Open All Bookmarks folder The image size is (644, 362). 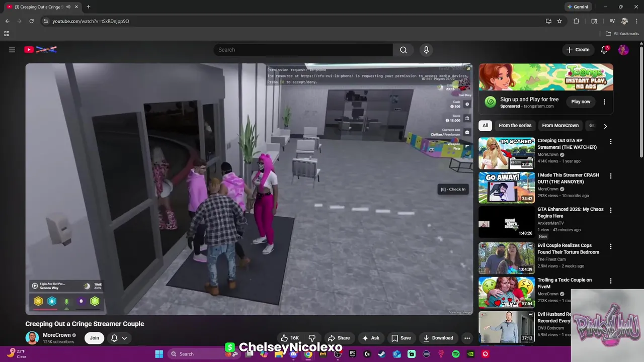[622, 34]
